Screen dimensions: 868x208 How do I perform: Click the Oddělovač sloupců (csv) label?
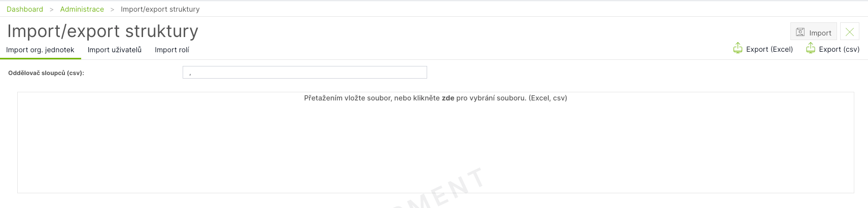pyautogui.click(x=46, y=73)
